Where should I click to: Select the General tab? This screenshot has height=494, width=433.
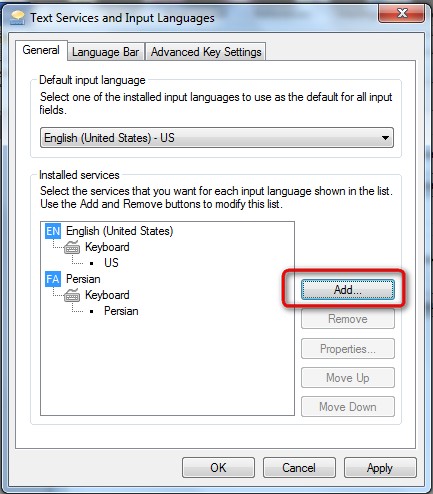(x=41, y=50)
